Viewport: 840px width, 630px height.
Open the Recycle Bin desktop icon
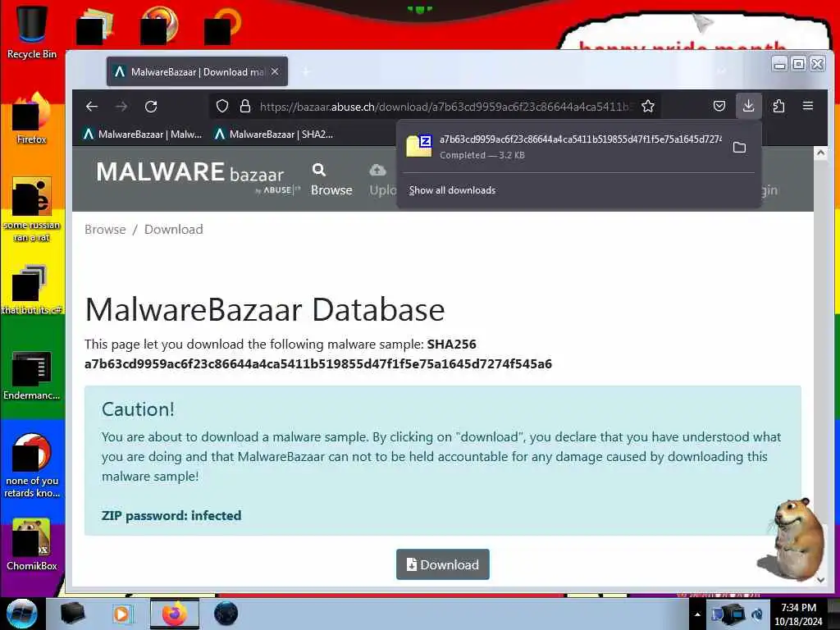[x=32, y=31]
